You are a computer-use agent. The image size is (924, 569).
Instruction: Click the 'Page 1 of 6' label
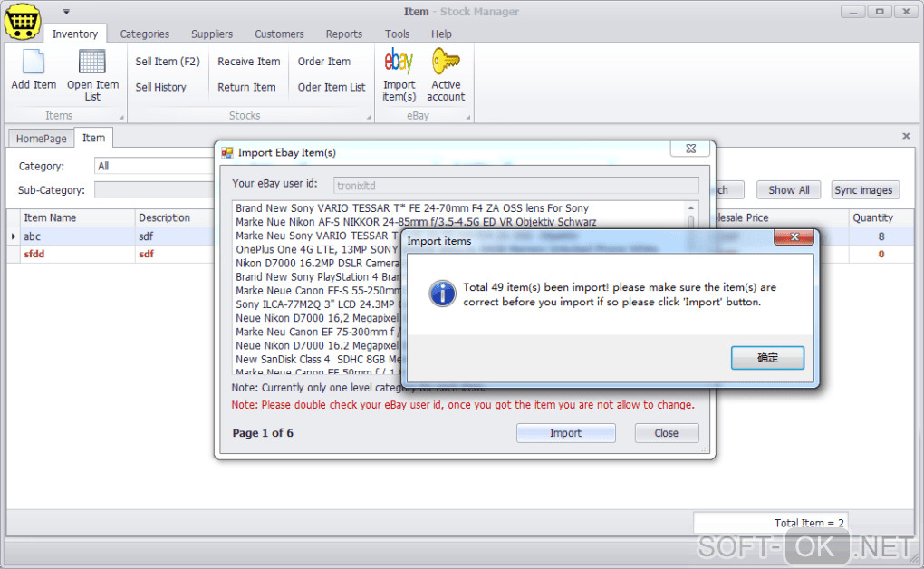[262, 433]
